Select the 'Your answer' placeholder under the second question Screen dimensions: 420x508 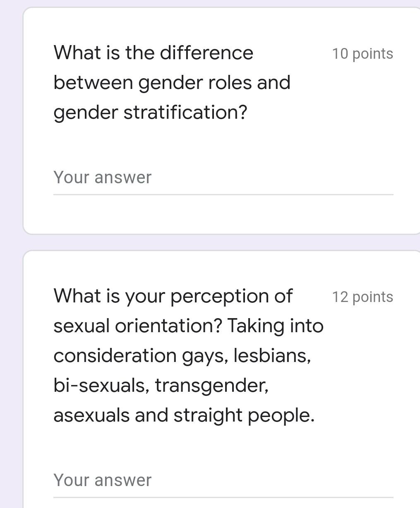[102, 480]
